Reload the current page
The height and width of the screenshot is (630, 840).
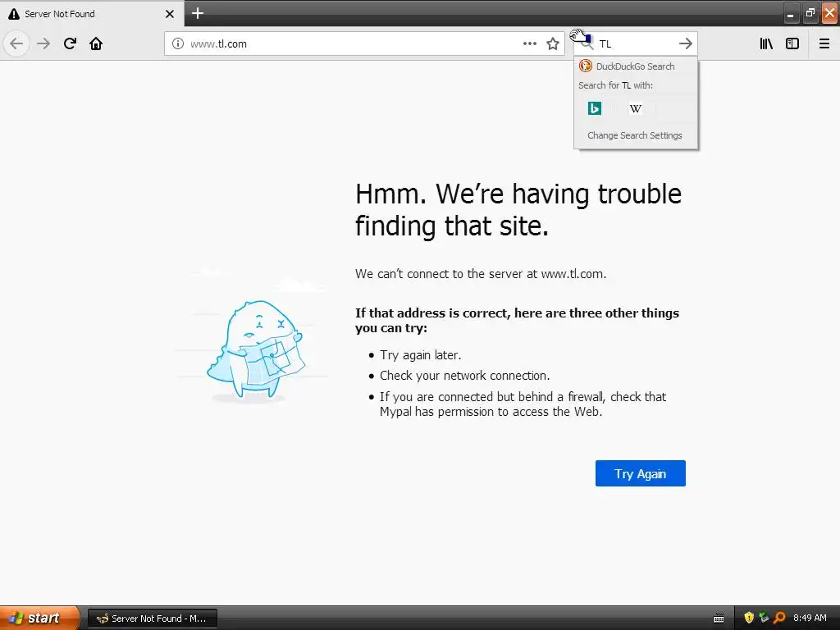pyautogui.click(x=70, y=43)
